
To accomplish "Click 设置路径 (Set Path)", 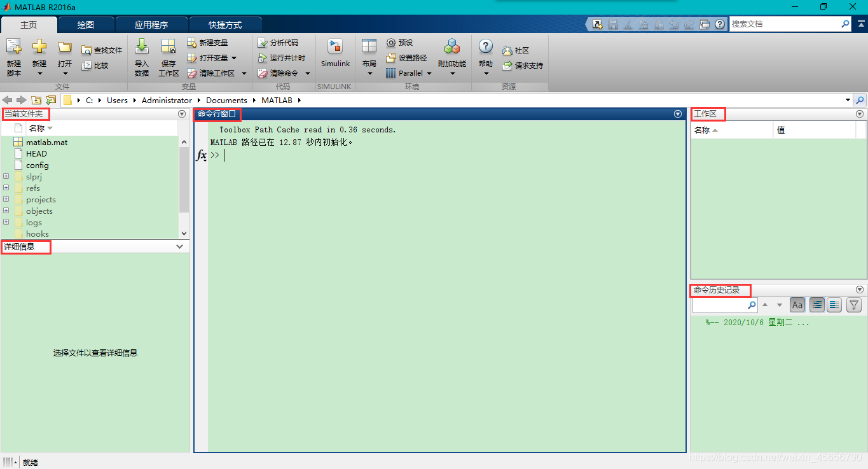I will pos(406,58).
